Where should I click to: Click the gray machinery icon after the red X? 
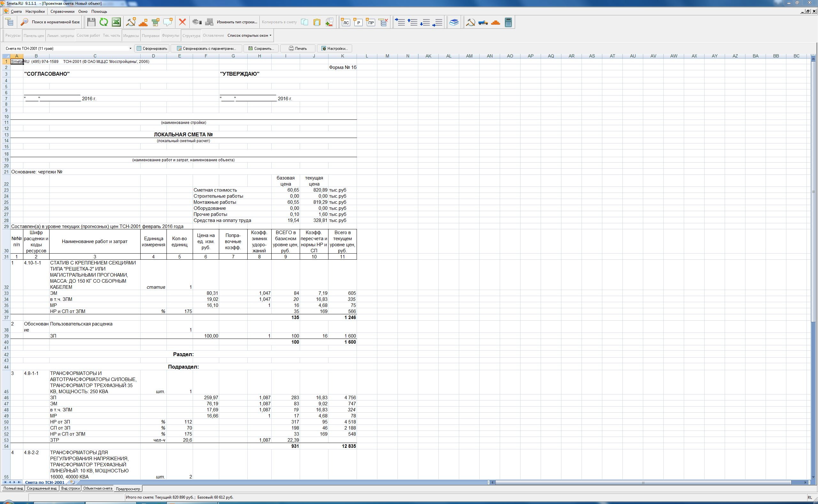tap(197, 22)
